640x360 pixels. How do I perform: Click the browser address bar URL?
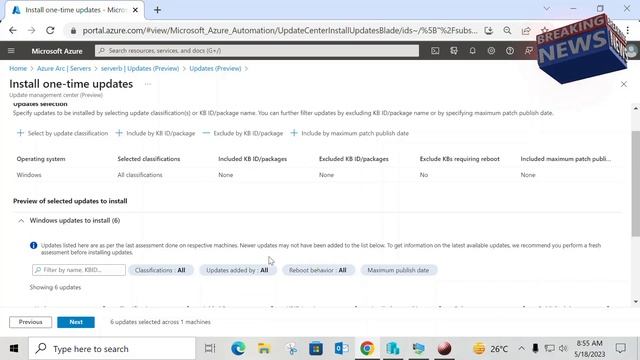pyautogui.click(x=280, y=31)
